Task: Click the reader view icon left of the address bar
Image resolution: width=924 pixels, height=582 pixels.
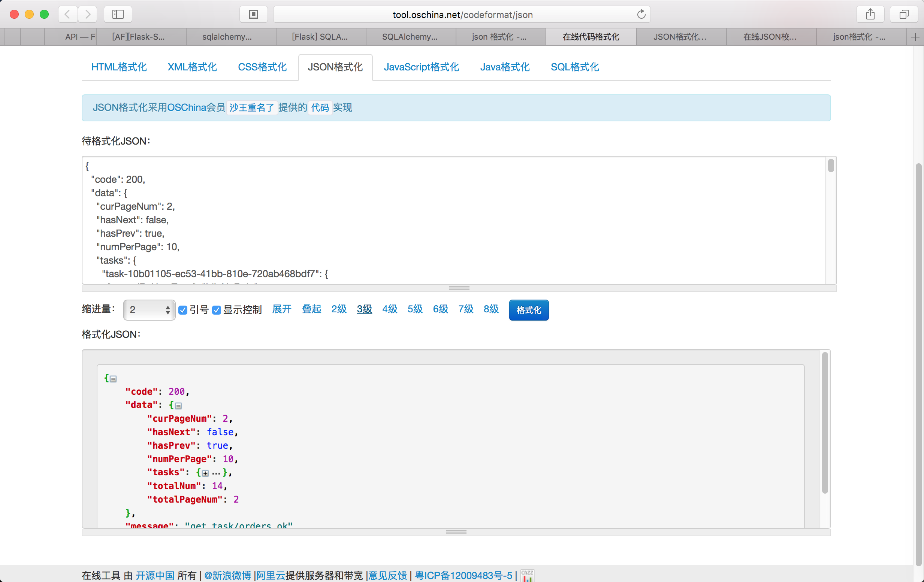Action: (x=253, y=15)
